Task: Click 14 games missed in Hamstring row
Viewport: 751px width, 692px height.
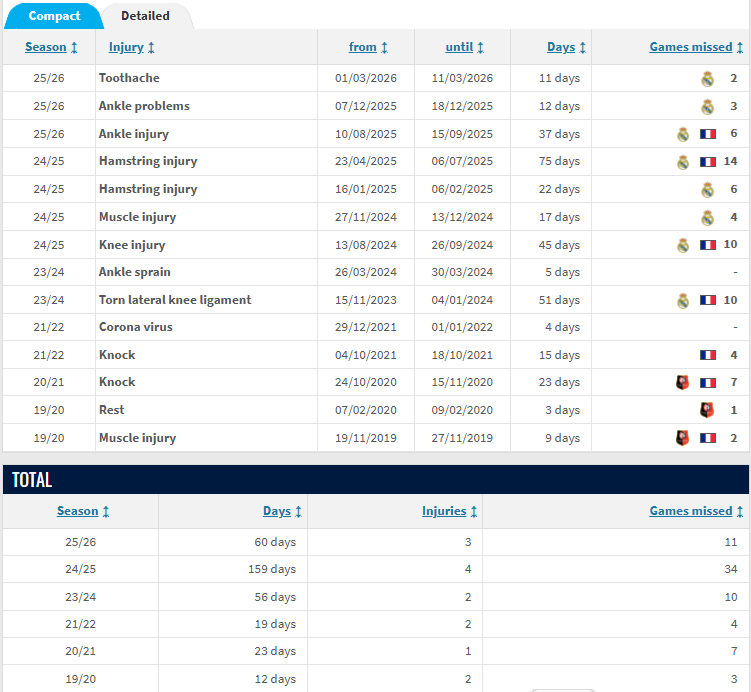Action: [x=730, y=161]
